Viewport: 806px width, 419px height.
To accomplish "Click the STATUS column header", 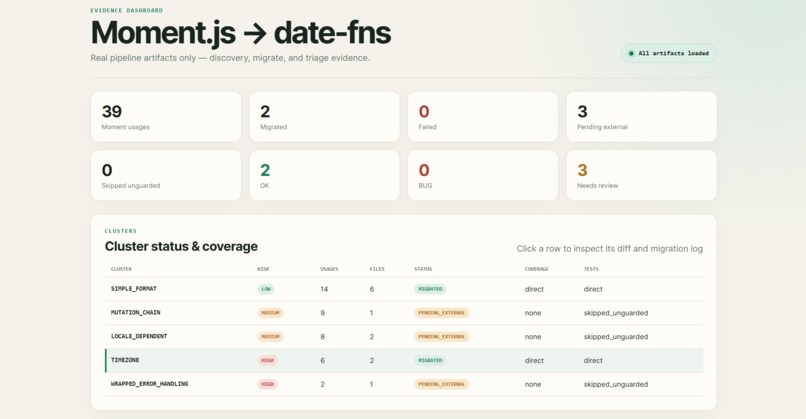I will [423, 269].
